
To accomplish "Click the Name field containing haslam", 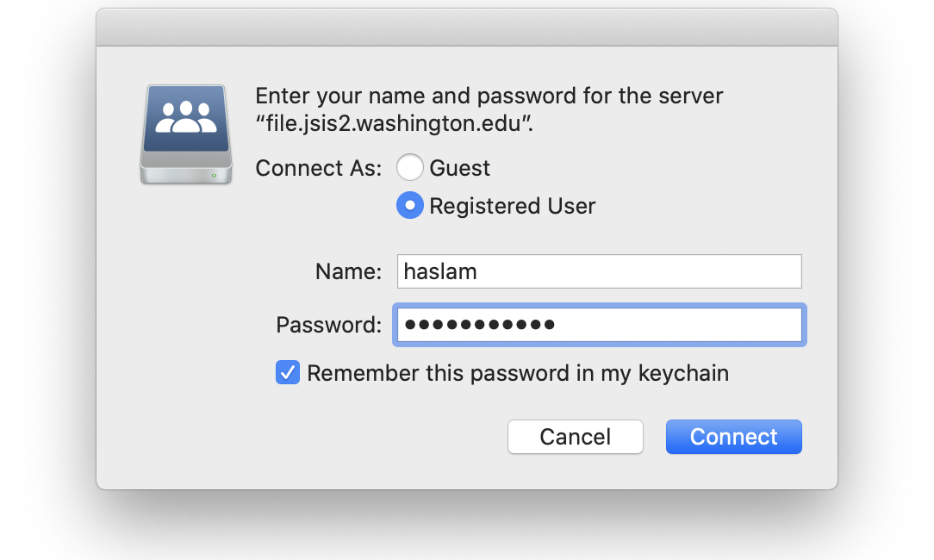I will tap(599, 271).
